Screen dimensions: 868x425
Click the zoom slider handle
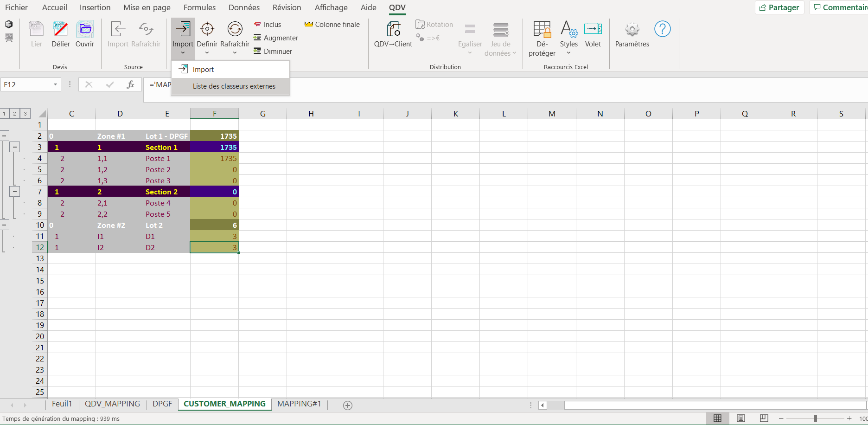click(815, 419)
